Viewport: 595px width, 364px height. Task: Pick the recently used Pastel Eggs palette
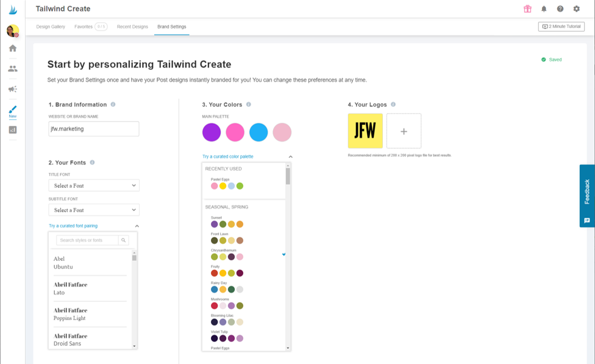point(227,184)
